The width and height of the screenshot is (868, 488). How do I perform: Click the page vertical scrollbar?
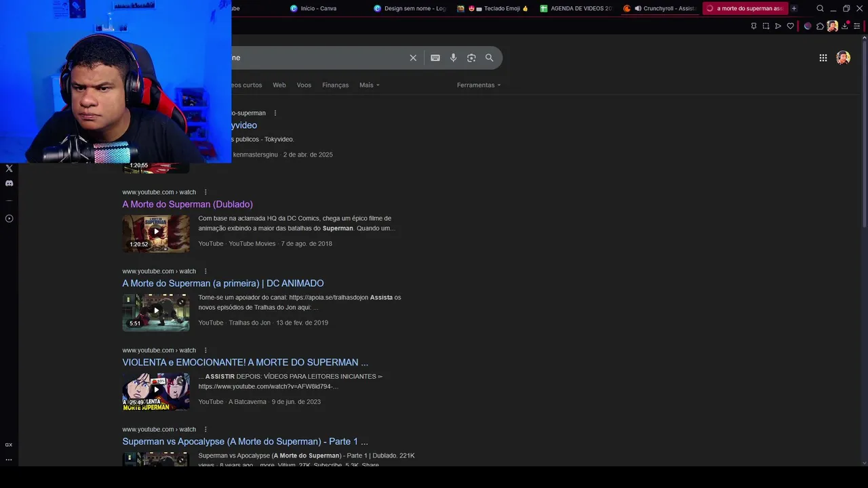[x=865, y=136]
